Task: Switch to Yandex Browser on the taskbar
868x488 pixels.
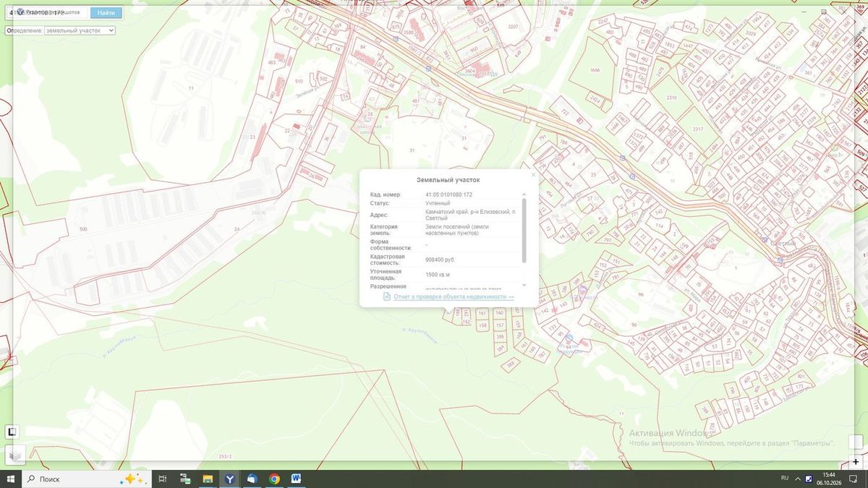Action: point(229,479)
